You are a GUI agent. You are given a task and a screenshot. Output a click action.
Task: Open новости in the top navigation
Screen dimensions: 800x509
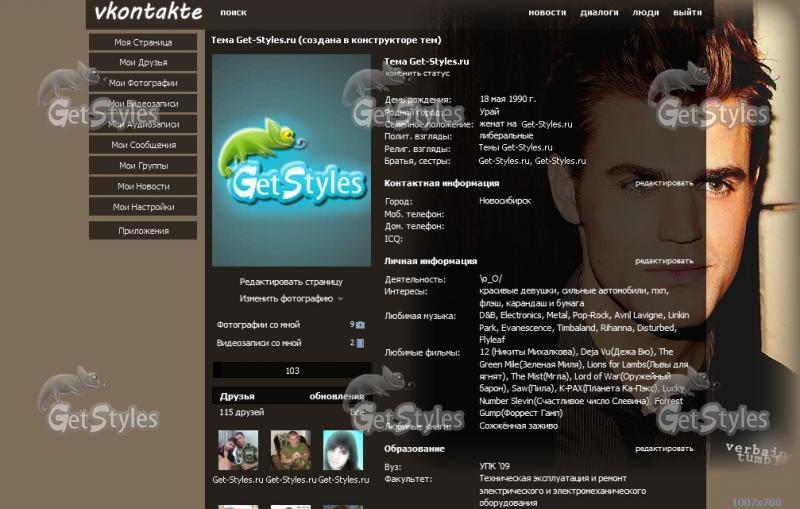[547, 12]
